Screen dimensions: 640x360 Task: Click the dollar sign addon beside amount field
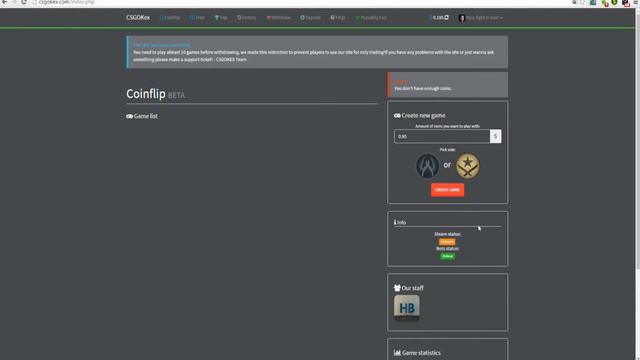coord(496,136)
